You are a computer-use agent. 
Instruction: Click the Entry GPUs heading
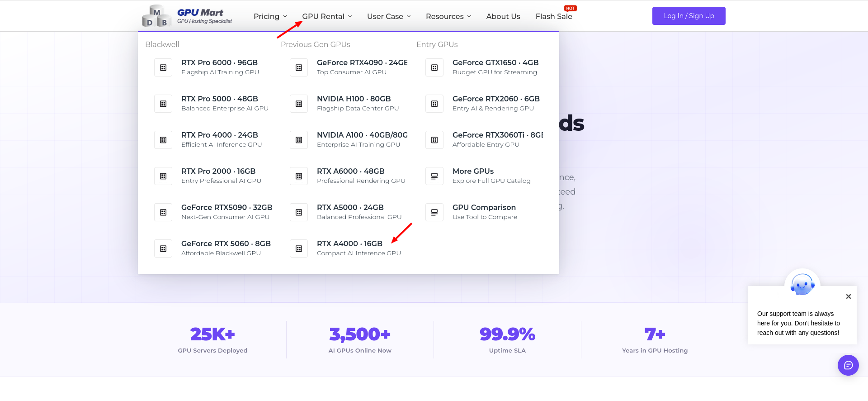437,44
